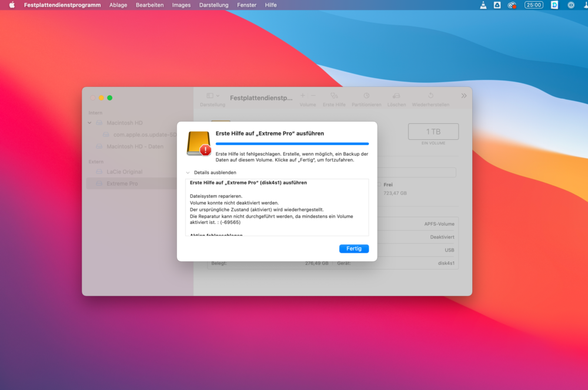Screen dimensions: 588x390
Task: Select Macintosh HD - Daten in sidebar
Action: (135, 146)
